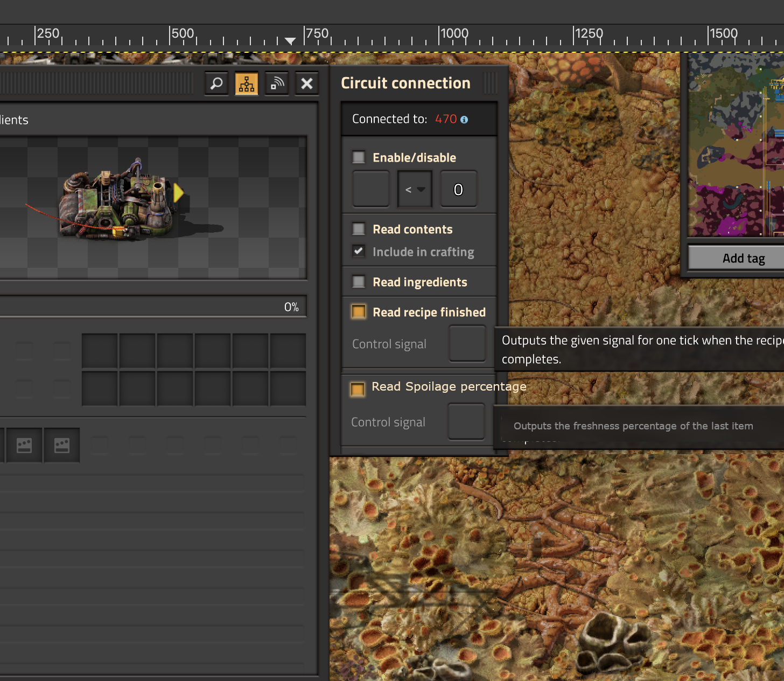Click the Read Spoilage percentage label
This screenshot has height=681, width=784.
coord(449,387)
